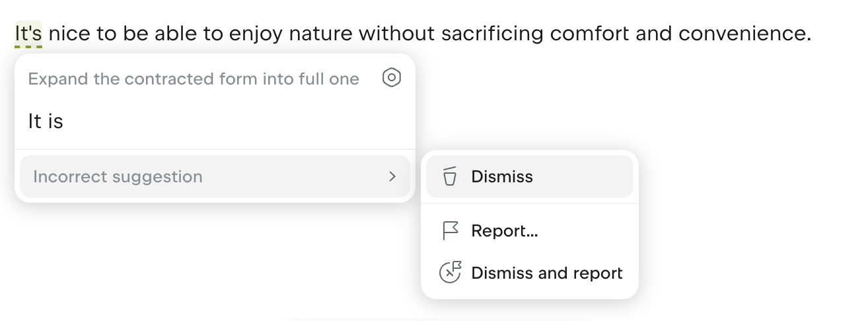
Task: Select the Dismiss and report label
Action: pyautogui.click(x=546, y=273)
